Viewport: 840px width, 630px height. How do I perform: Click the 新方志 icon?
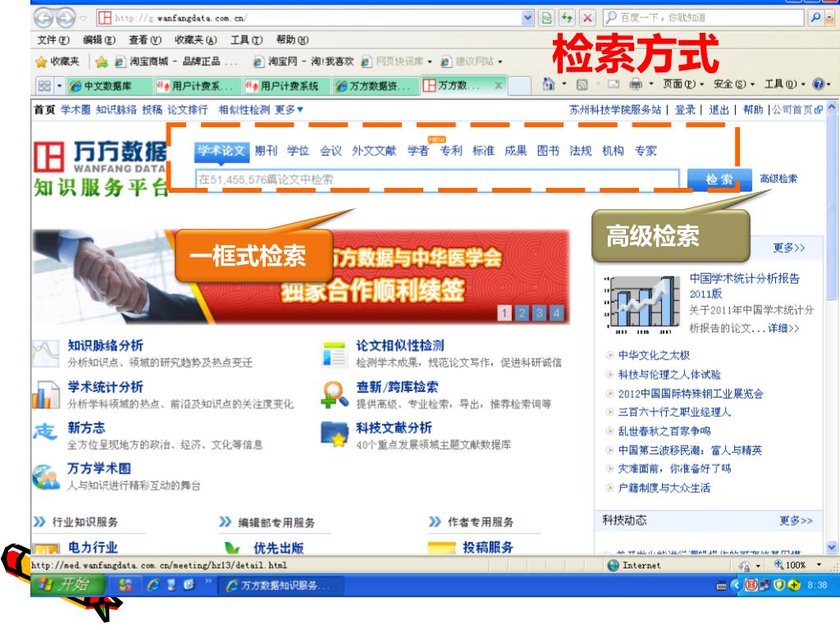(45, 431)
